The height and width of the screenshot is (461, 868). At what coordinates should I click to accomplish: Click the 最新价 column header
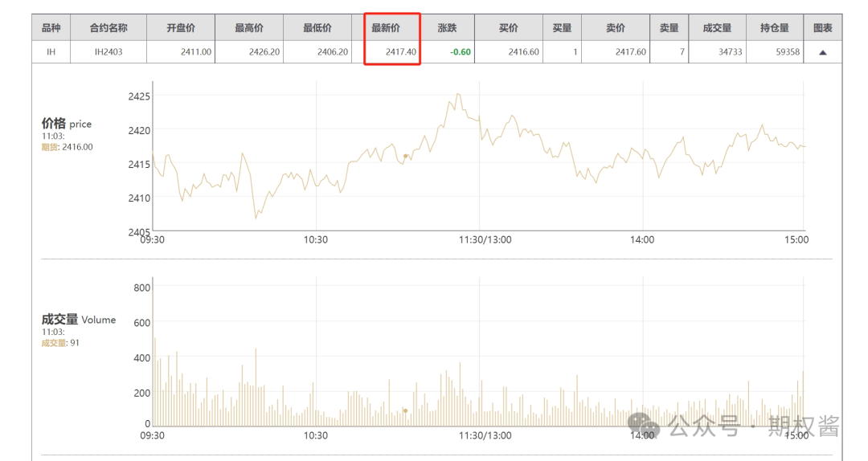click(x=386, y=27)
